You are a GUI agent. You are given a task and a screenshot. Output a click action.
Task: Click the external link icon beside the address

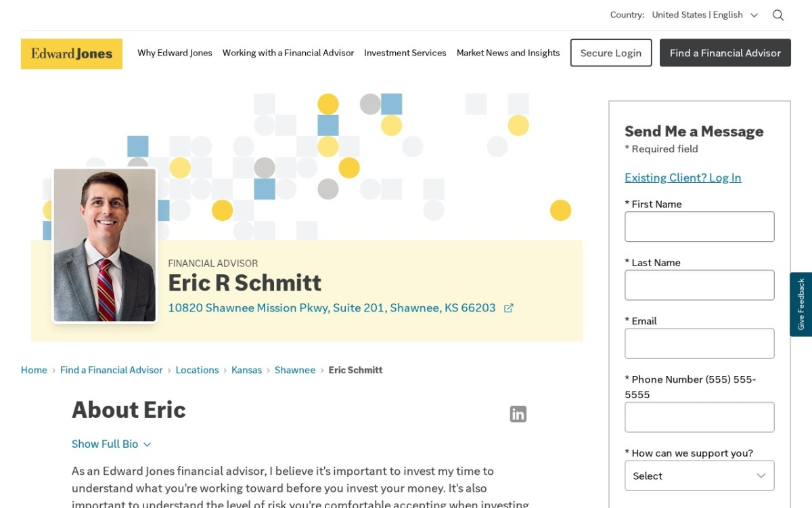pyautogui.click(x=508, y=308)
